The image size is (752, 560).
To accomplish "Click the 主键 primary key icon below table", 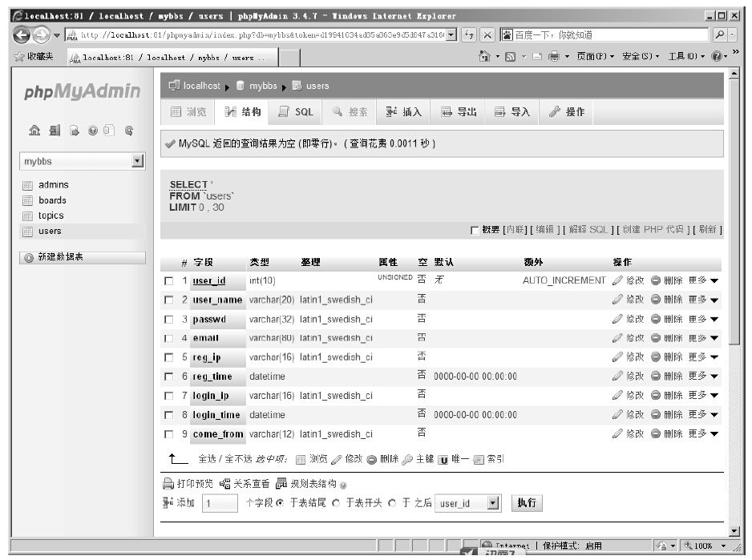I will tap(407, 459).
